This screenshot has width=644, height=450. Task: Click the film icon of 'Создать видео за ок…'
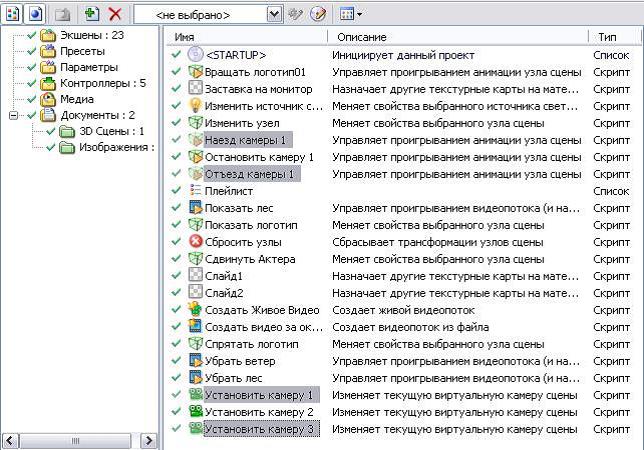(196, 326)
